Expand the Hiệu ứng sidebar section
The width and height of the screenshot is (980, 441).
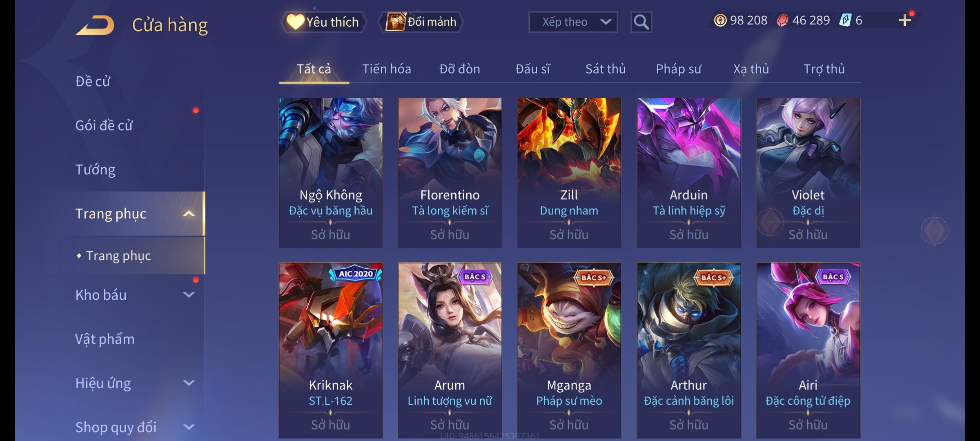[x=189, y=383]
